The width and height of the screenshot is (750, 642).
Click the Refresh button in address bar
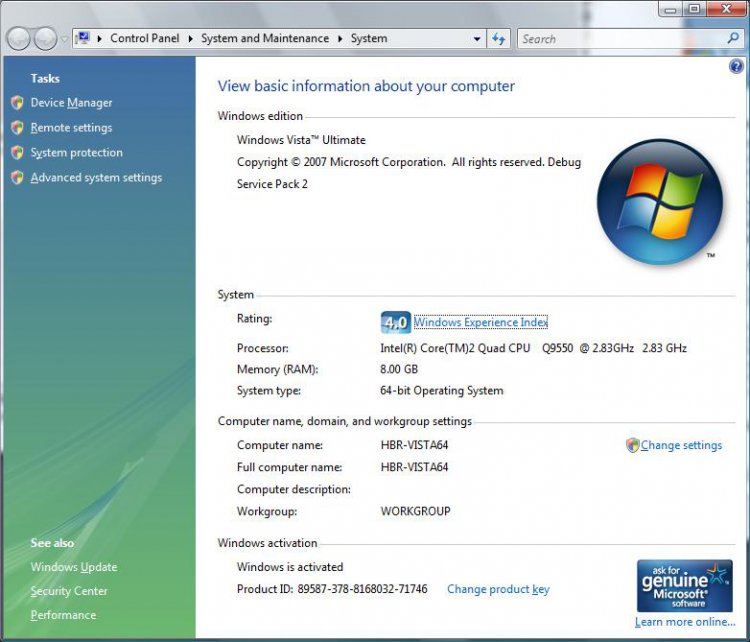498,39
